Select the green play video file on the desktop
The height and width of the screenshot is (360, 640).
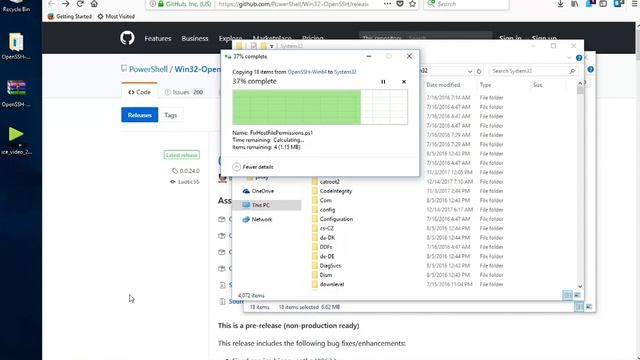[x=16, y=140]
